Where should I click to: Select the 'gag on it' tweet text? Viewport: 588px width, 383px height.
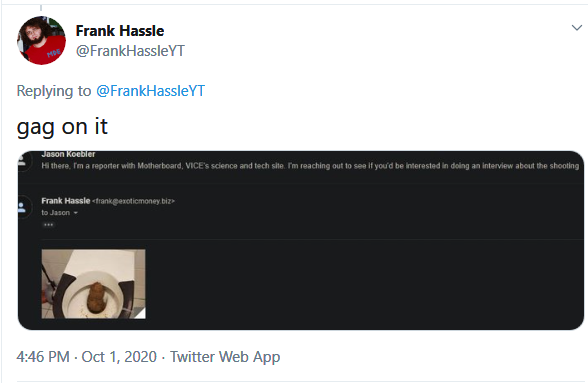click(x=62, y=127)
